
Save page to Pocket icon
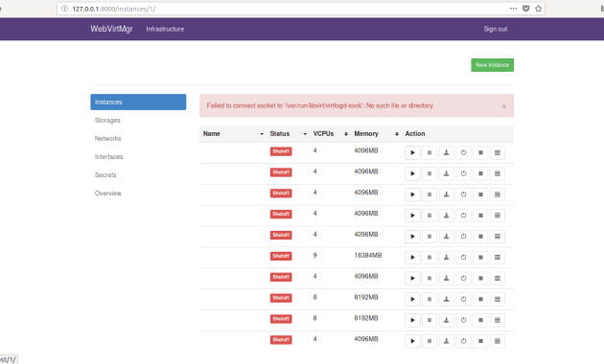pyautogui.click(x=525, y=9)
